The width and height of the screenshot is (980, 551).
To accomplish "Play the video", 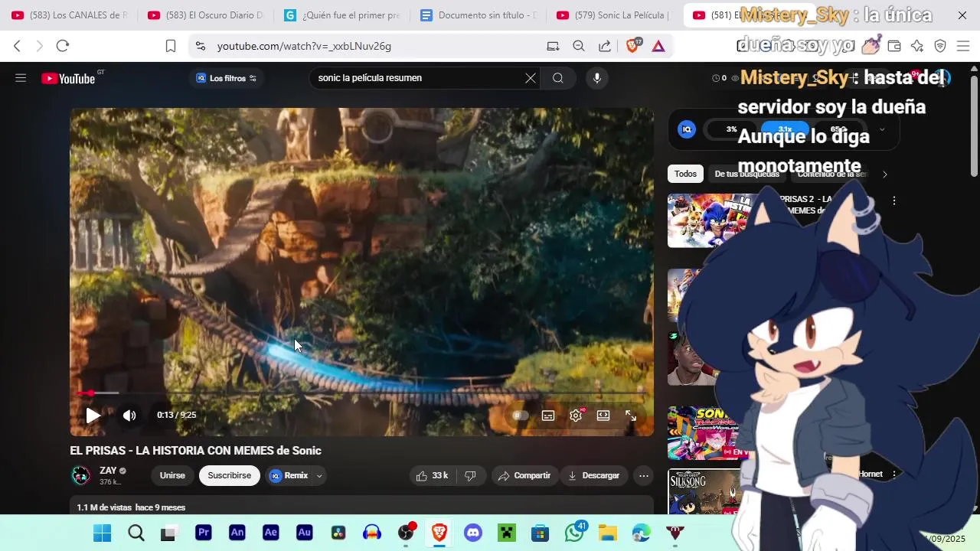I will (93, 416).
